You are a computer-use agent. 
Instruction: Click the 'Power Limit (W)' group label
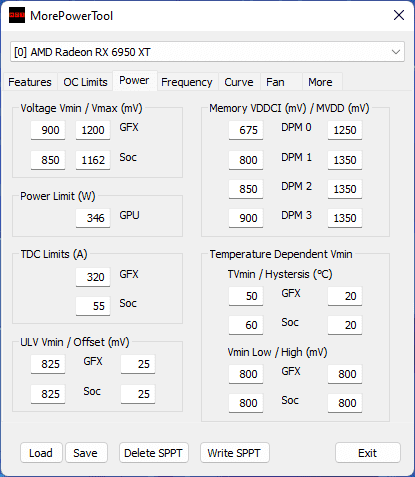[x=58, y=196]
